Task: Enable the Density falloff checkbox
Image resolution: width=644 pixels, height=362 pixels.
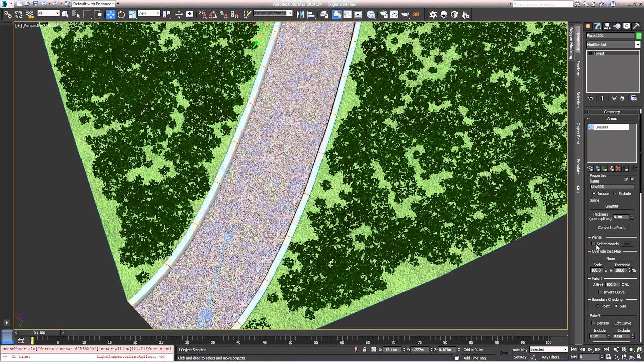Action: [x=593, y=323]
